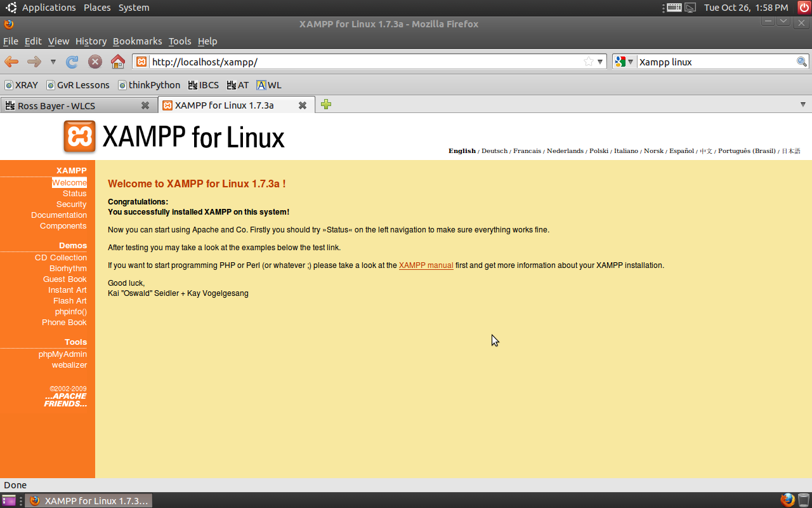Screen dimensions: 812x508
Task: Open the back/forward history dropdown arrow
Action: tap(53, 62)
